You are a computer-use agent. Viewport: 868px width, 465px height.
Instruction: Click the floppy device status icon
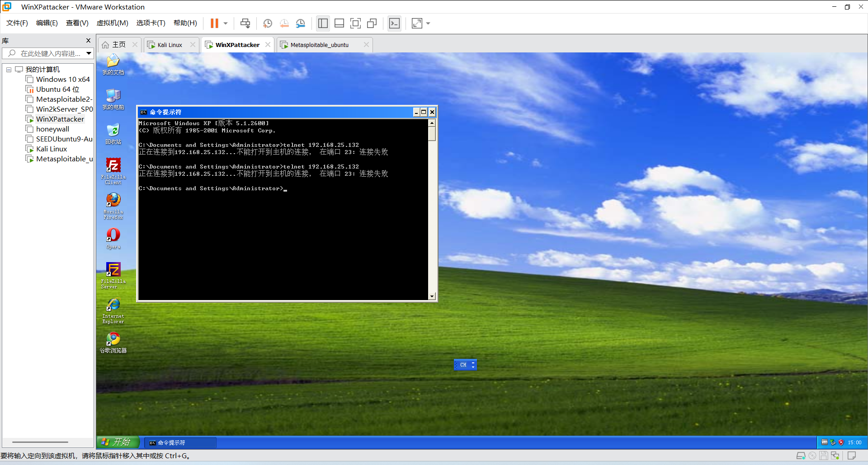(x=824, y=456)
